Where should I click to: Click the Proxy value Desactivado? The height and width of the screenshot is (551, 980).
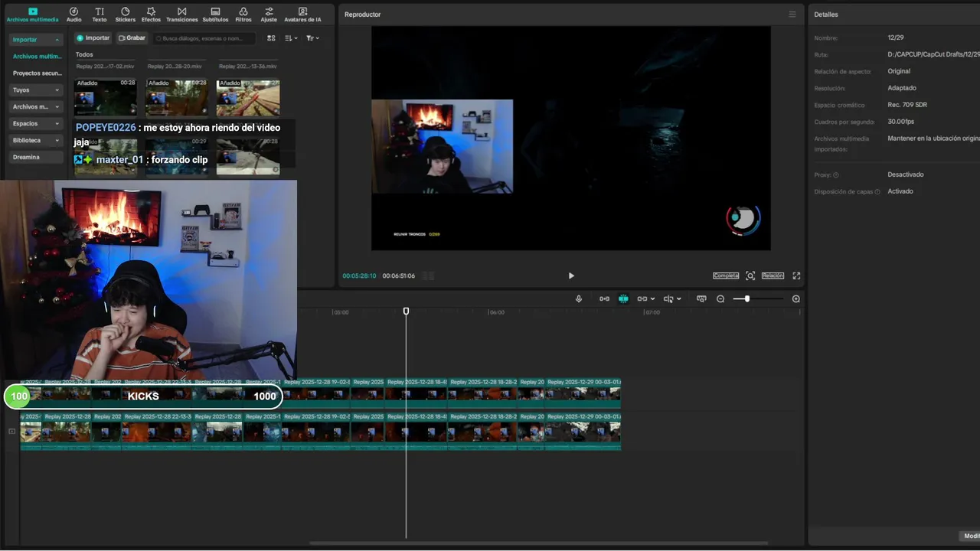pyautogui.click(x=906, y=174)
